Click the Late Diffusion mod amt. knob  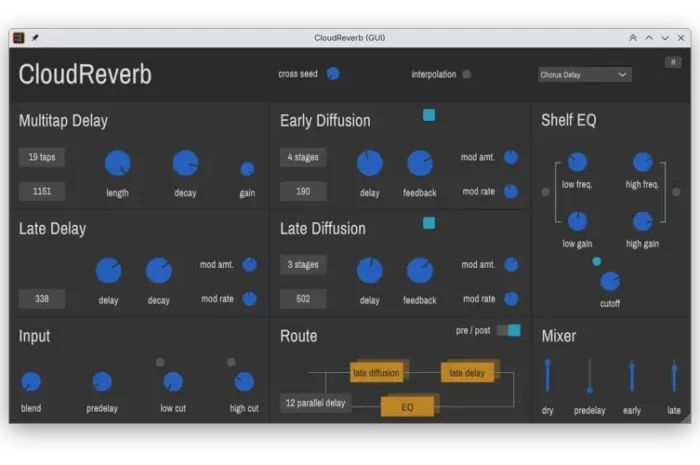[511, 265]
